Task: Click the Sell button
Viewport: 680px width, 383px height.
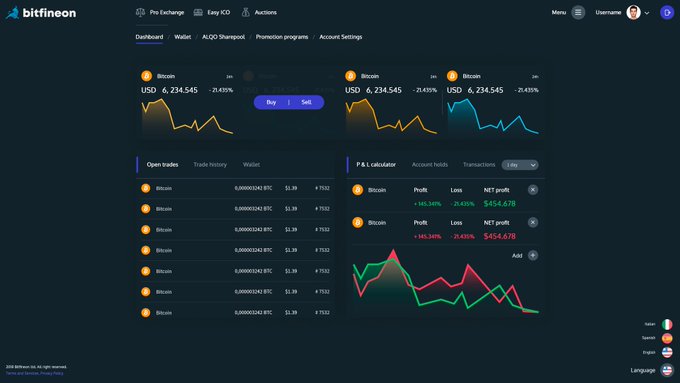Action: [307, 102]
